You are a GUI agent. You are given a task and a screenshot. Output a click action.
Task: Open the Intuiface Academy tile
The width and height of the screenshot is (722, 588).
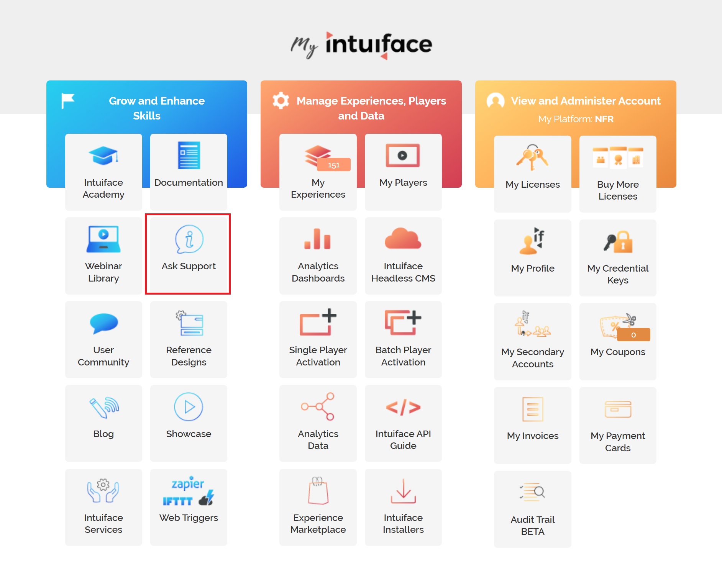click(x=103, y=172)
